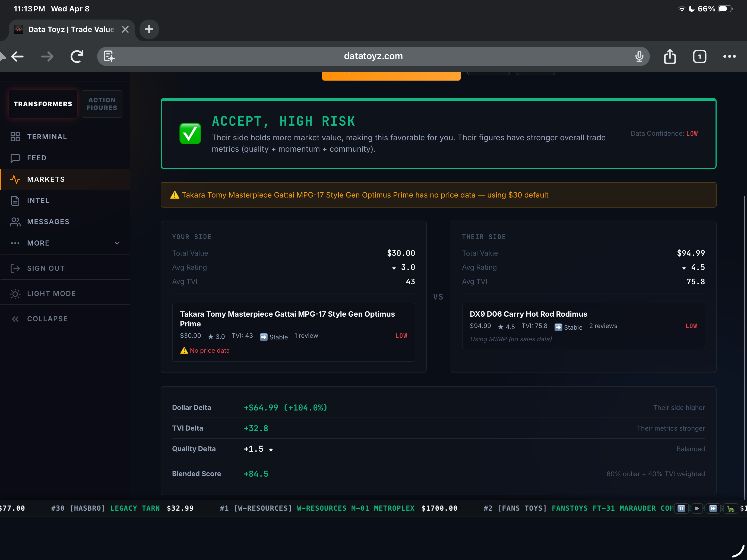The width and height of the screenshot is (747, 560).
Task: Fast-forward the price ticker
Action: (713, 508)
